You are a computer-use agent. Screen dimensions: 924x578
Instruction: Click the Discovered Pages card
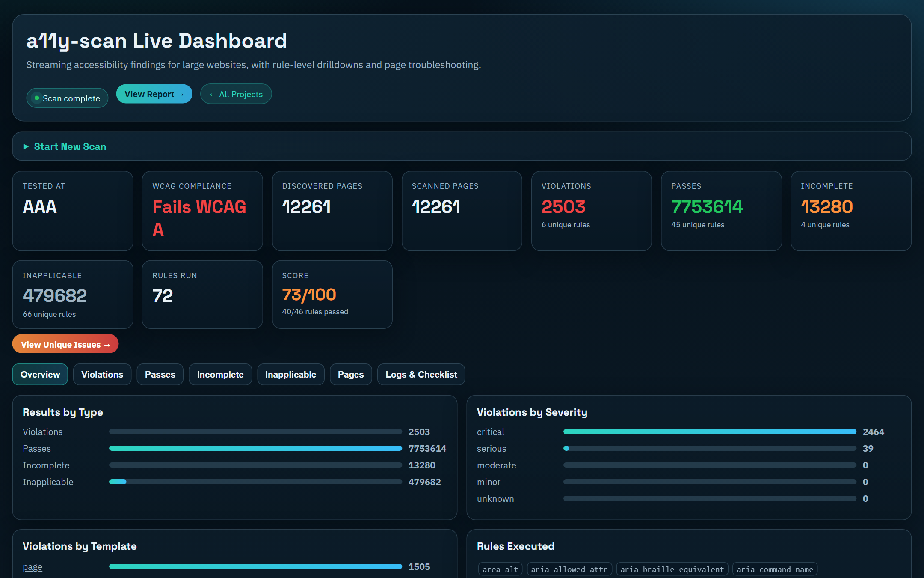coord(332,211)
